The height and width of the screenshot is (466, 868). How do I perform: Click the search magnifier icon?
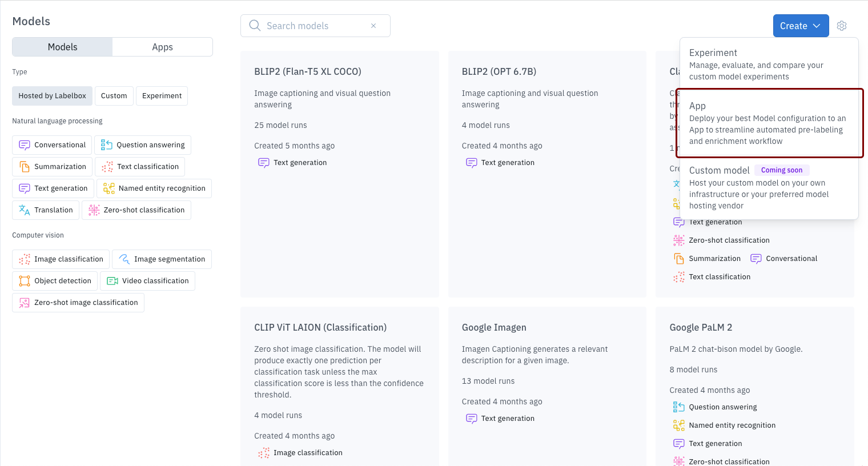255,26
